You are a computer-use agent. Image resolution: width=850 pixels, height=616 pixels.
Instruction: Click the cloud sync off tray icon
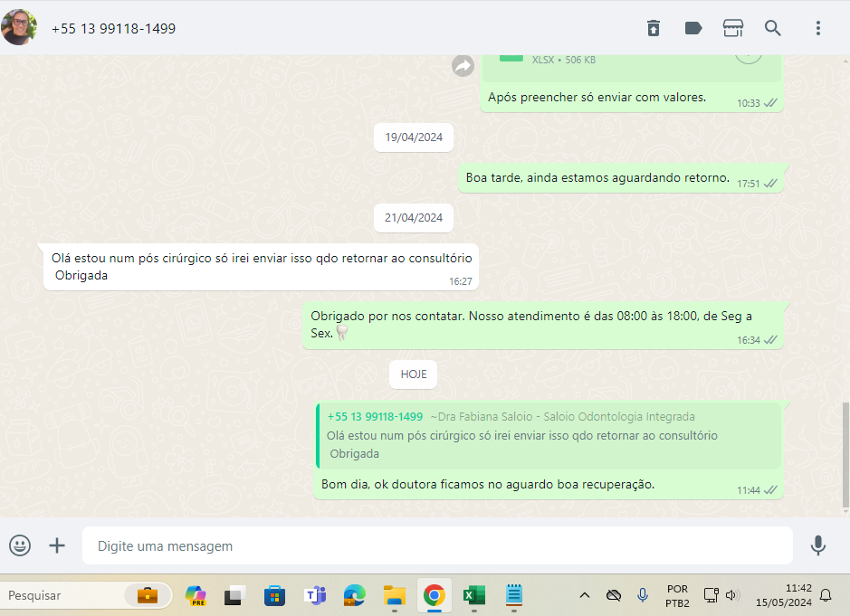click(614, 595)
